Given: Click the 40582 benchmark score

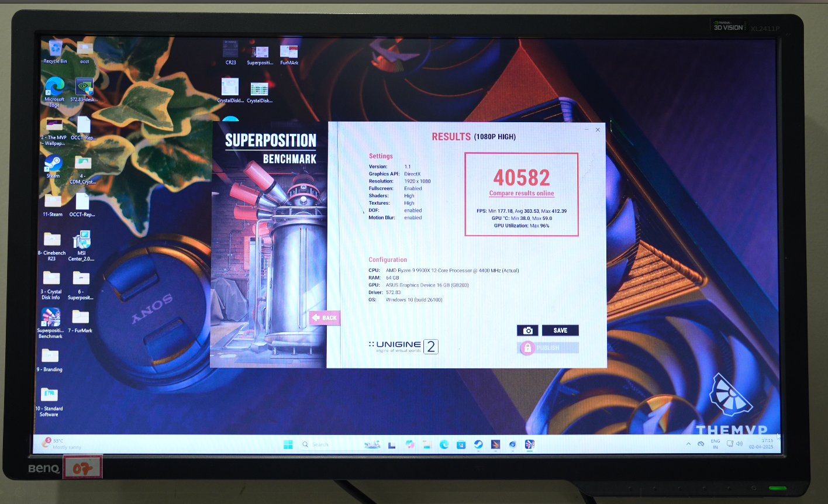Looking at the screenshot, I should (x=521, y=177).
